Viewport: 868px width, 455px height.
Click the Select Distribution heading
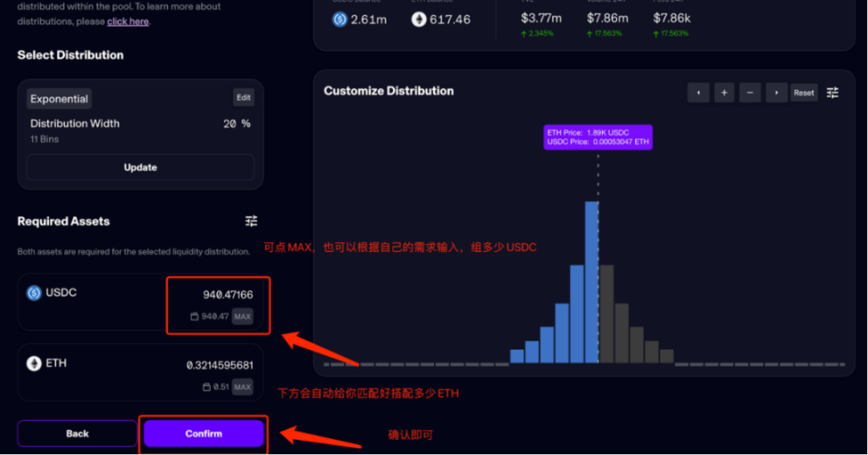[x=71, y=55]
